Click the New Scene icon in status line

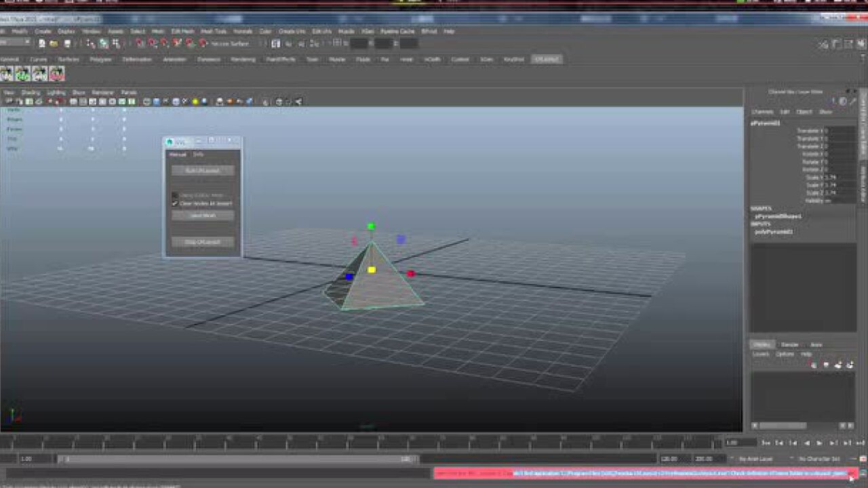pos(42,43)
